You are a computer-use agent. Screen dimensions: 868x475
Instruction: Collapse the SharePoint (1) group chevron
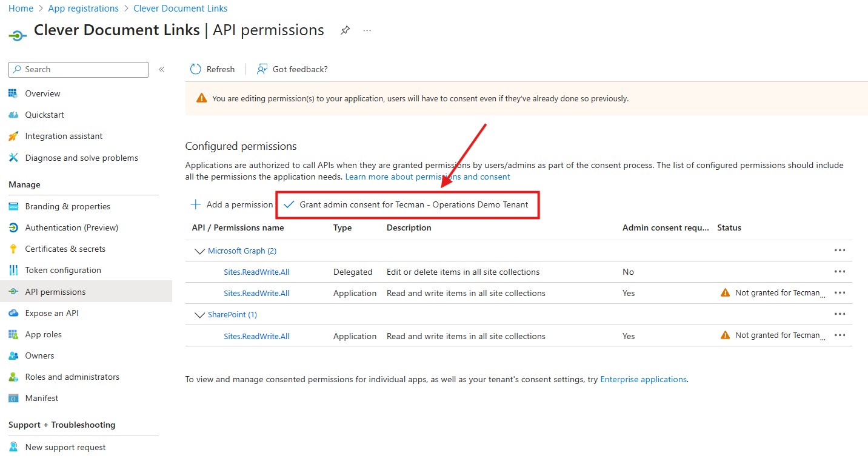tap(199, 315)
